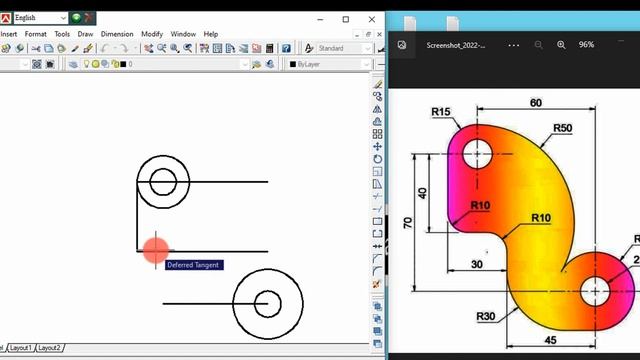Select the Break at Point tool
Viewport: 640px width, 360px height.
(x=378, y=221)
